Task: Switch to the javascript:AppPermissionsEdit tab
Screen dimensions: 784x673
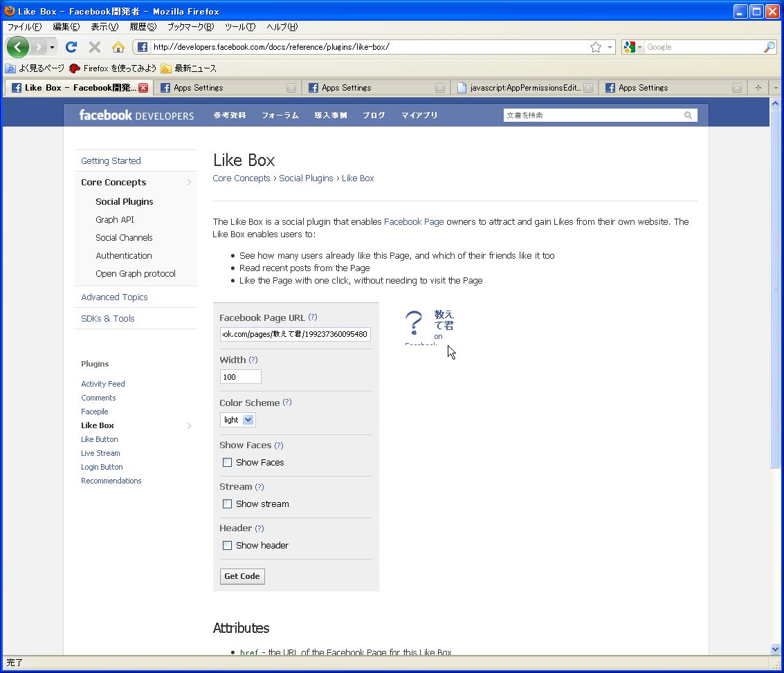Action: (525, 88)
